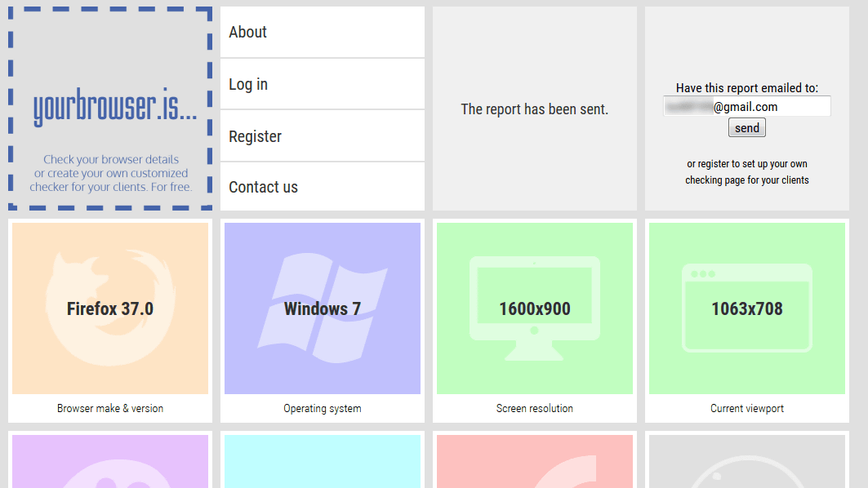Open the Contact us page
This screenshot has height=488, width=868.
point(323,187)
